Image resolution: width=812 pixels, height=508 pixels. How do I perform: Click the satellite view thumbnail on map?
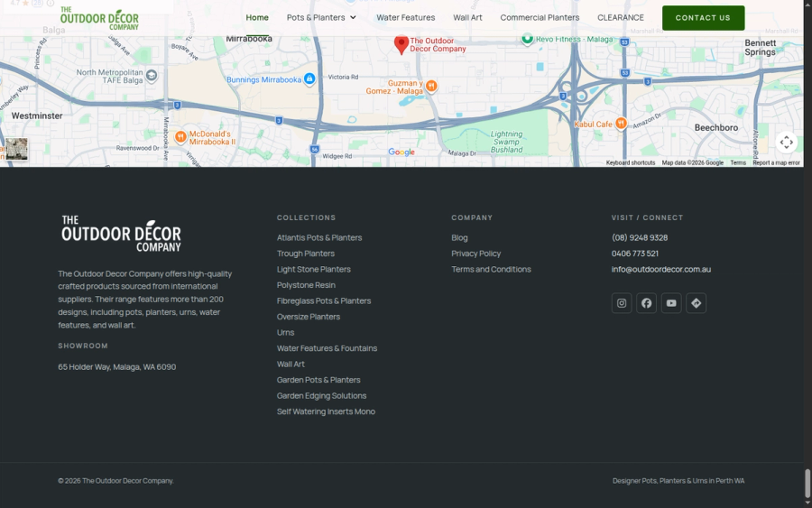(x=16, y=149)
